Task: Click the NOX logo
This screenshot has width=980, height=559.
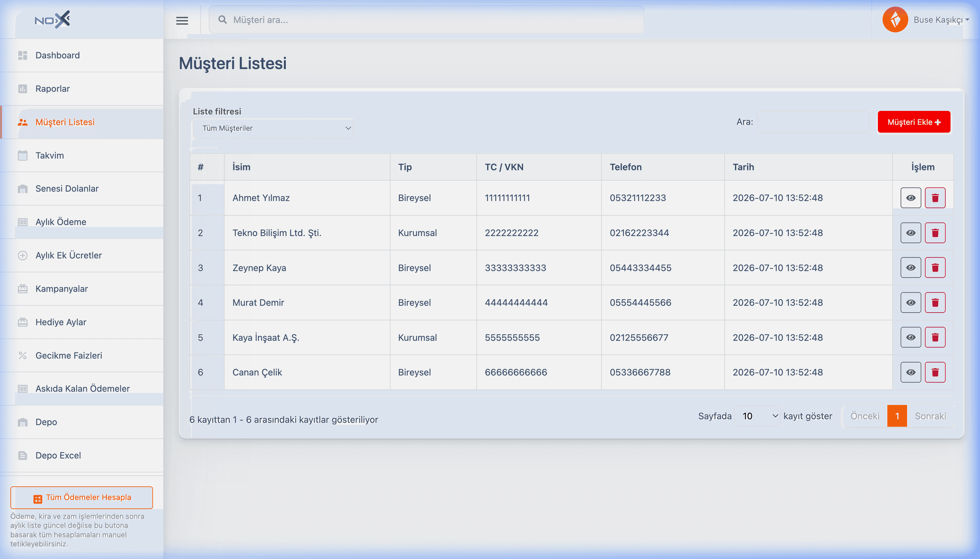Action: [52, 19]
